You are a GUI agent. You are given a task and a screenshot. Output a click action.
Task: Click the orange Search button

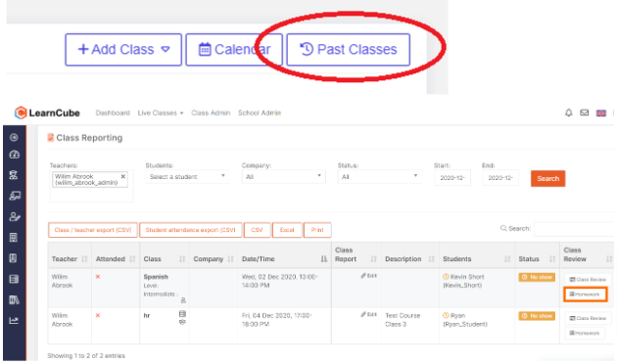pos(547,178)
